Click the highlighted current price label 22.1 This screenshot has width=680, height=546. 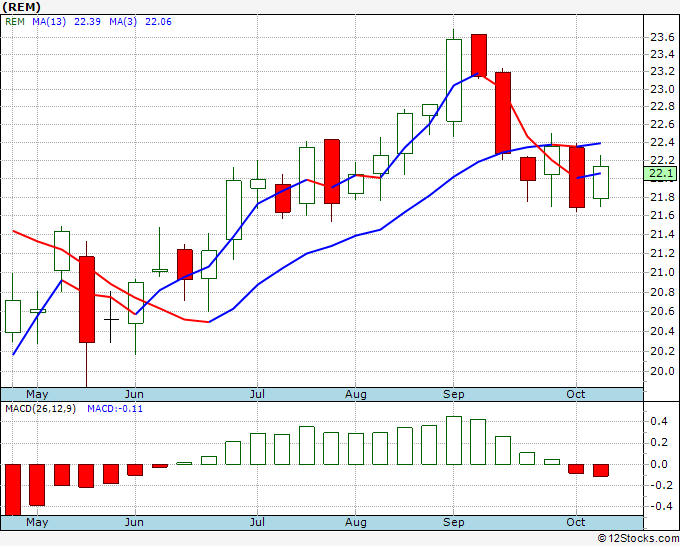660,173
